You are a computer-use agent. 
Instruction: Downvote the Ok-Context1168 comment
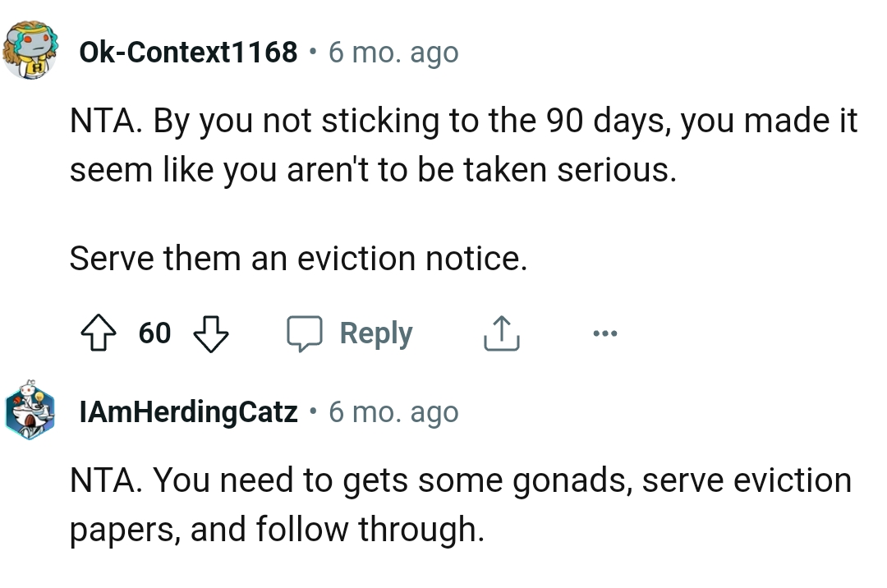point(210,333)
